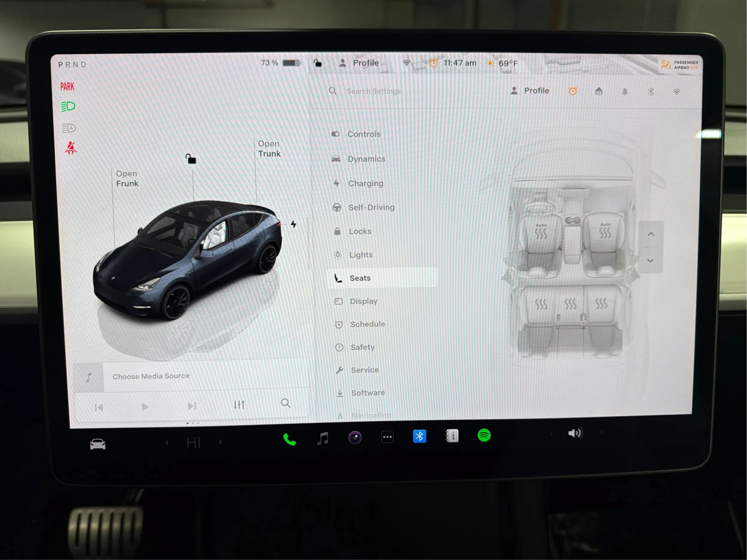Open the Phone app
The height and width of the screenshot is (560, 747).
[x=289, y=439]
